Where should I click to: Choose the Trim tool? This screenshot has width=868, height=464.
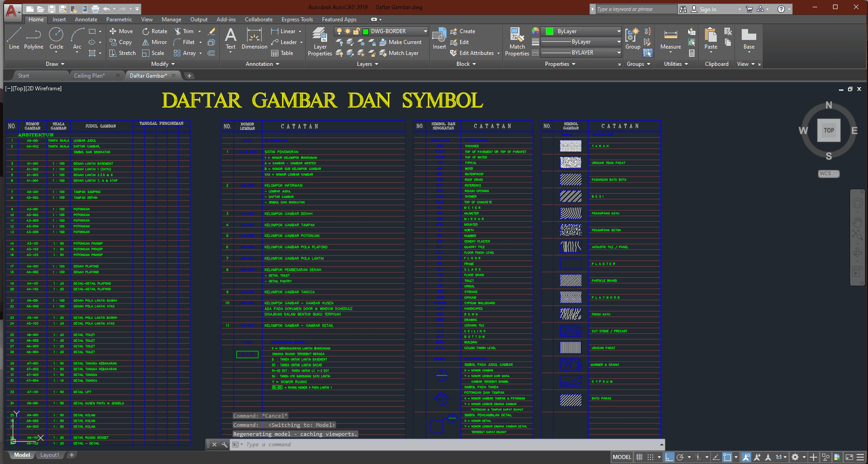[x=184, y=31]
